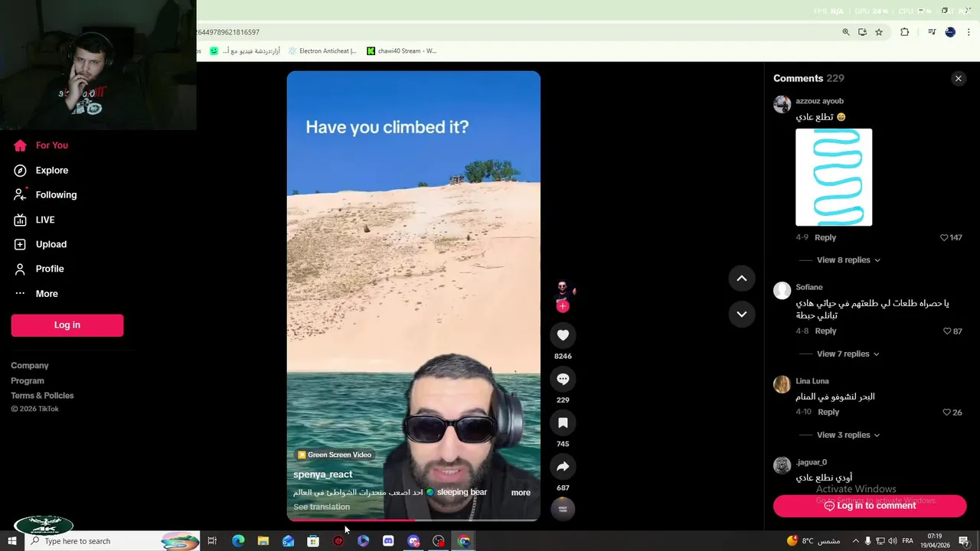Screen dimensions: 980x551
Task: Open the Upload page
Action: point(51,244)
